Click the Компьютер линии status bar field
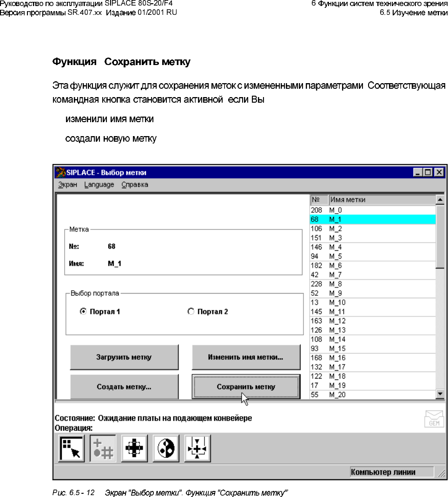The width and height of the screenshot is (448, 497). pos(392,472)
